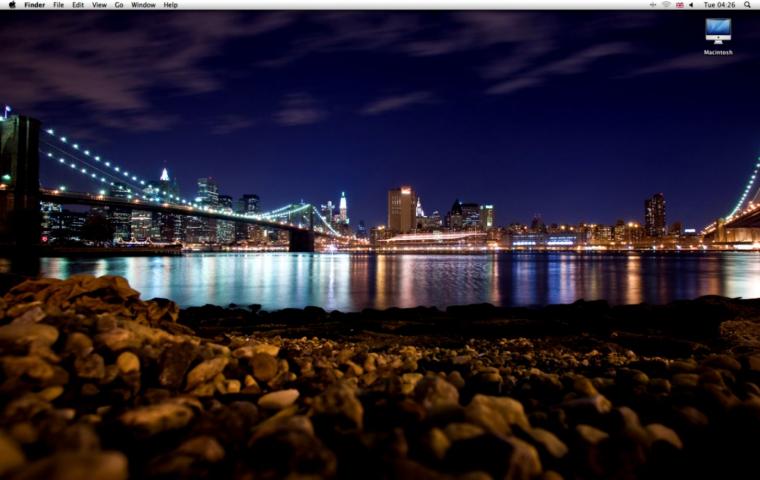
Task: Open Spotlight search magnifier
Action: tap(748, 5)
